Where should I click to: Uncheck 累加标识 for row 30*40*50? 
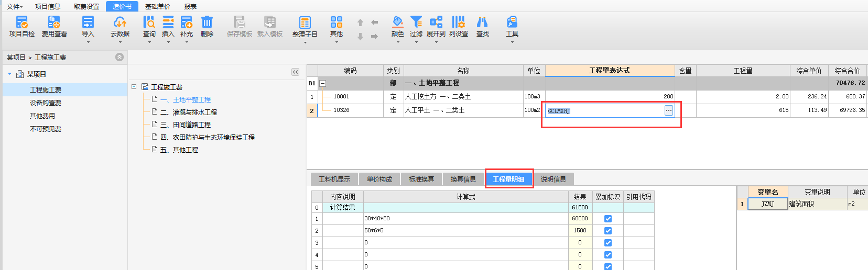tap(607, 219)
